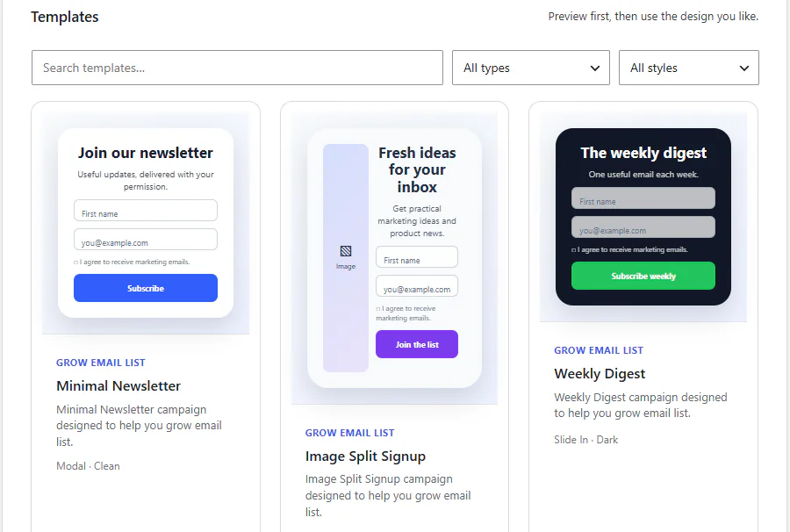790x532 pixels.
Task: Click the Grow Email List tag above Minimal Newsletter
Action: [101, 363]
